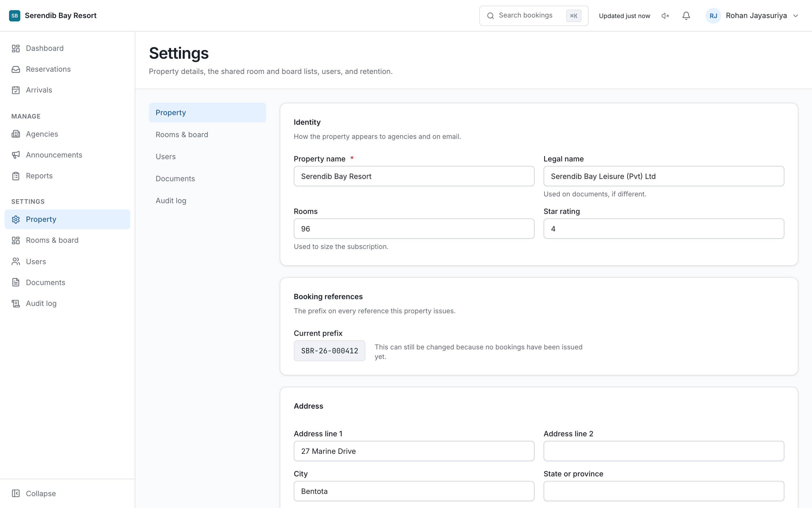Switch to Rooms & board settings tab
This screenshot has height=508, width=812.
click(x=207, y=135)
